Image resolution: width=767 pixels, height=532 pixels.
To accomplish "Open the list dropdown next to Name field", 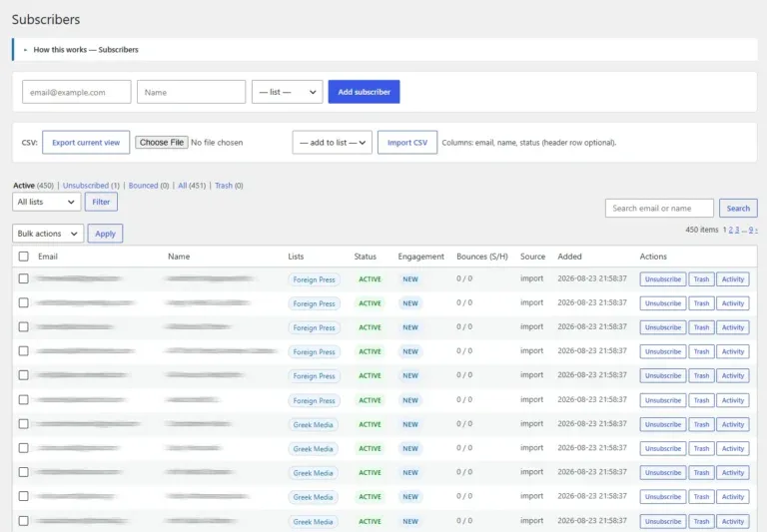I will tap(288, 92).
